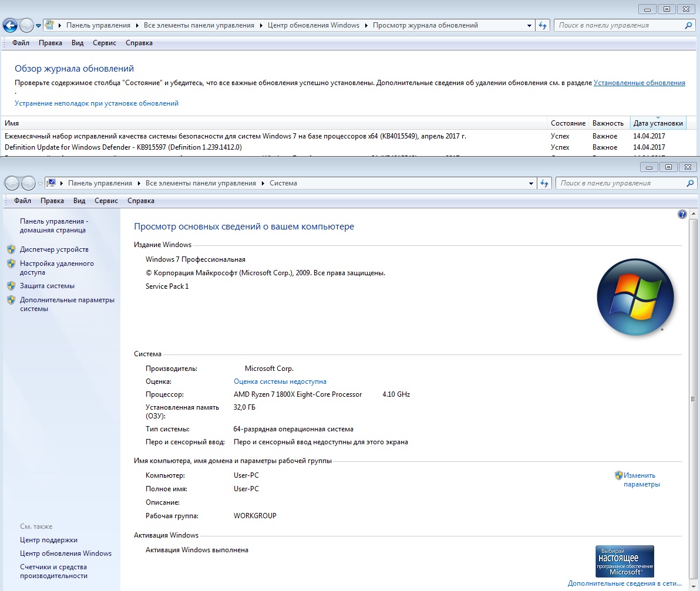Refresh the System window

pyautogui.click(x=544, y=183)
